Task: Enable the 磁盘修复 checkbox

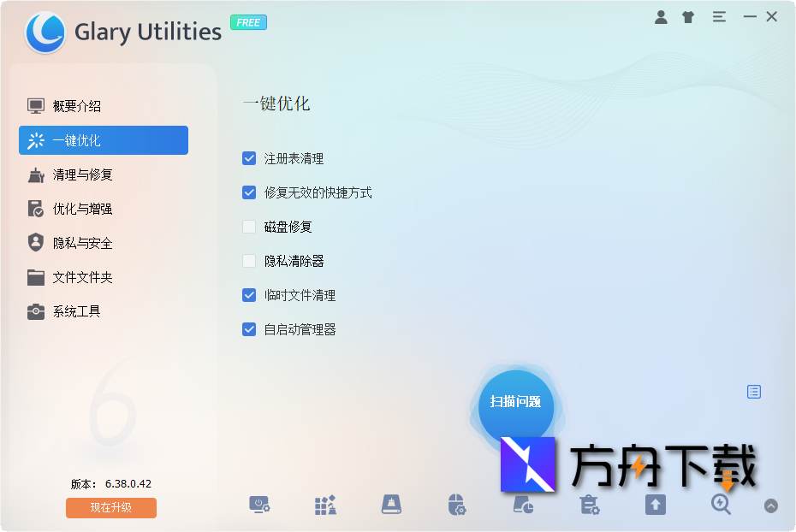Action: click(x=249, y=227)
